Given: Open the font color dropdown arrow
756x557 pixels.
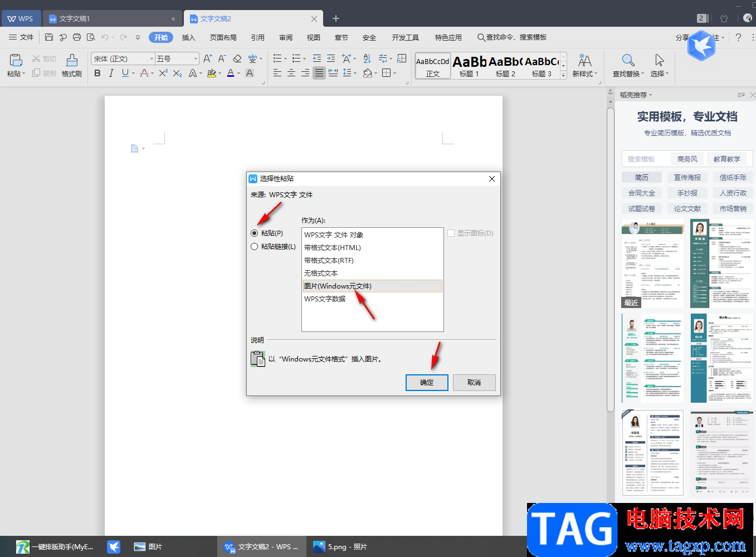Looking at the screenshot, I should 239,74.
